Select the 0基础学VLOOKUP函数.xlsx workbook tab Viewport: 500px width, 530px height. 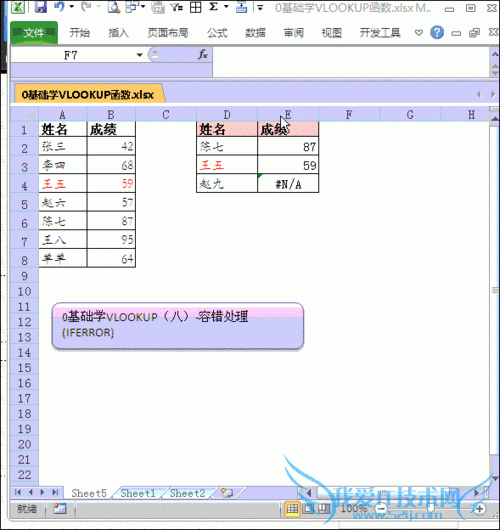click(x=88, y=95)
